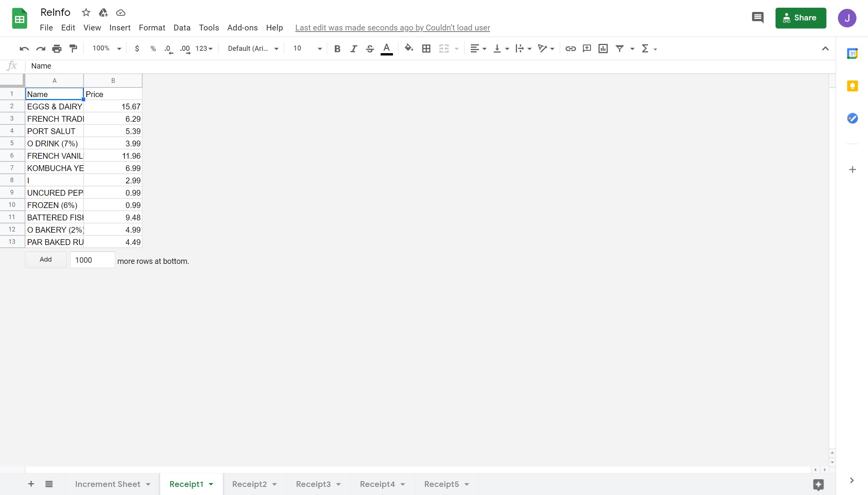Image resolution: width=868 pixels, height=495 pixels.
Task: Switch to the Receipt3 sheet tab
Action: click(313, 484)
